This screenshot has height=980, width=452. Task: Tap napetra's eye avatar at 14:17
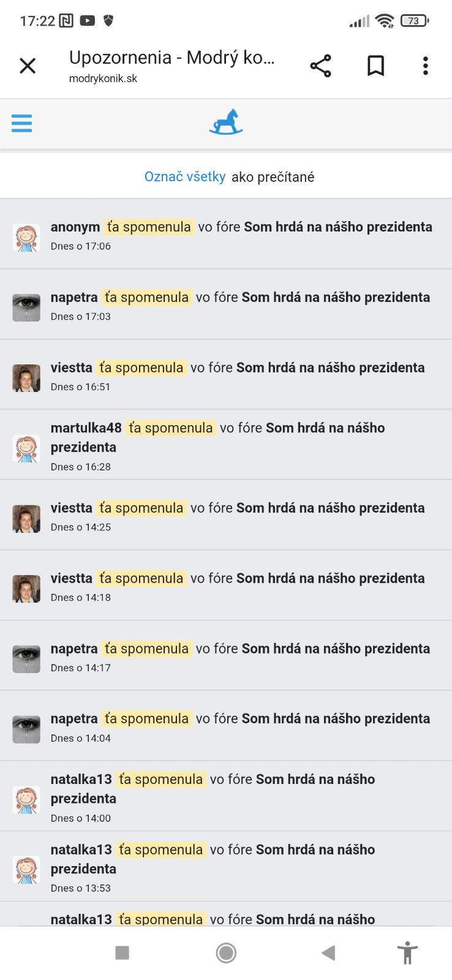pyautogui.click(x=26, y=658)
